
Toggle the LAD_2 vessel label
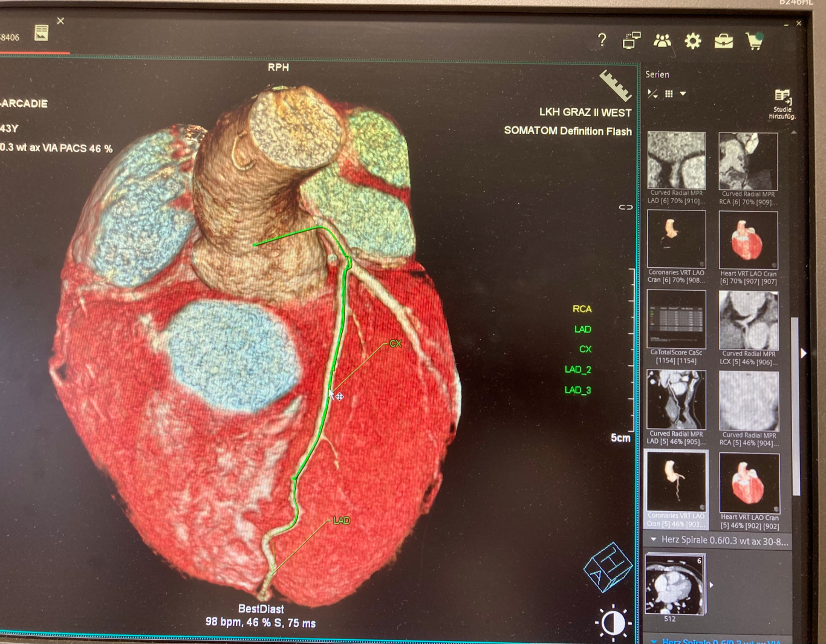click(577, 369)
